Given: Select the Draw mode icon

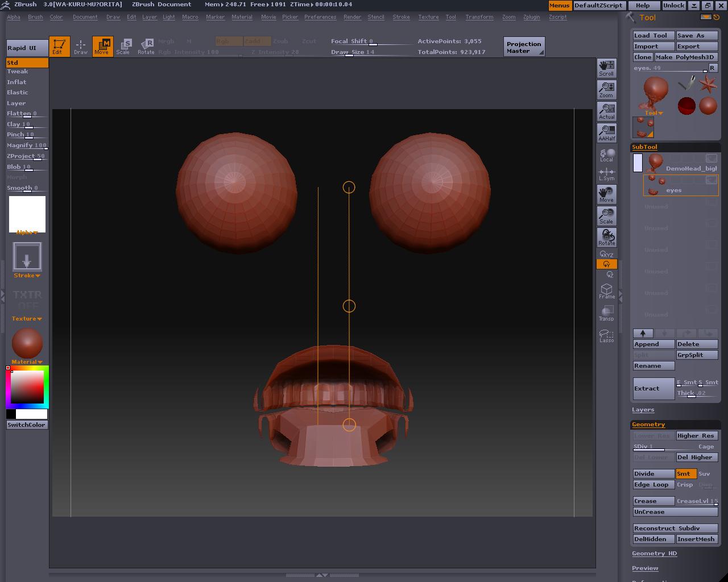Looking at the screenshot, I should 81,46.
